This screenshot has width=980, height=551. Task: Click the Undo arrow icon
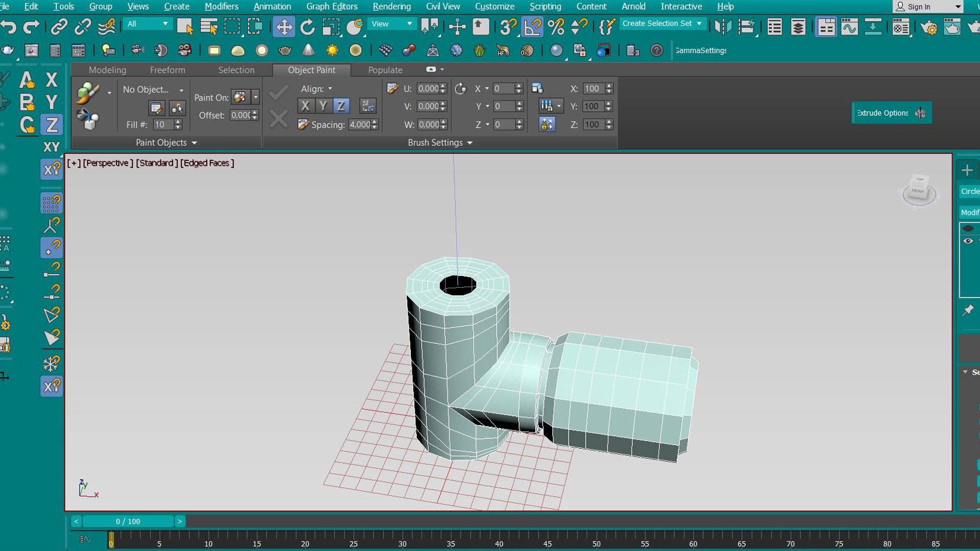click(x=9, y=27)
